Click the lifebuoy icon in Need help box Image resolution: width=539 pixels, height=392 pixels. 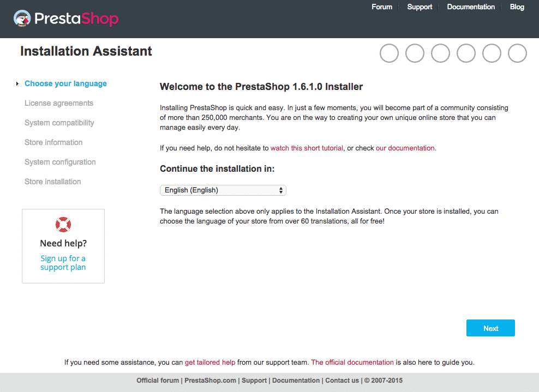click(x=63, y=224)
